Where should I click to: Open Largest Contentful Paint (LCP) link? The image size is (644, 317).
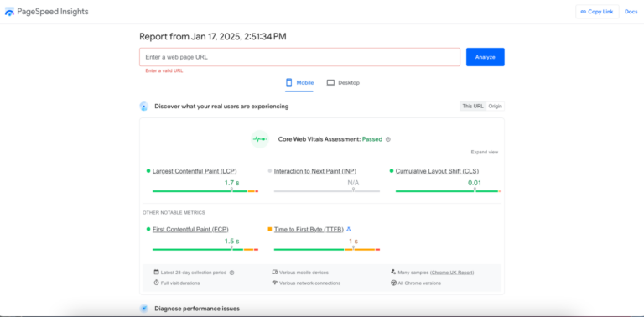pyautogui.click(x=195, y=171)
